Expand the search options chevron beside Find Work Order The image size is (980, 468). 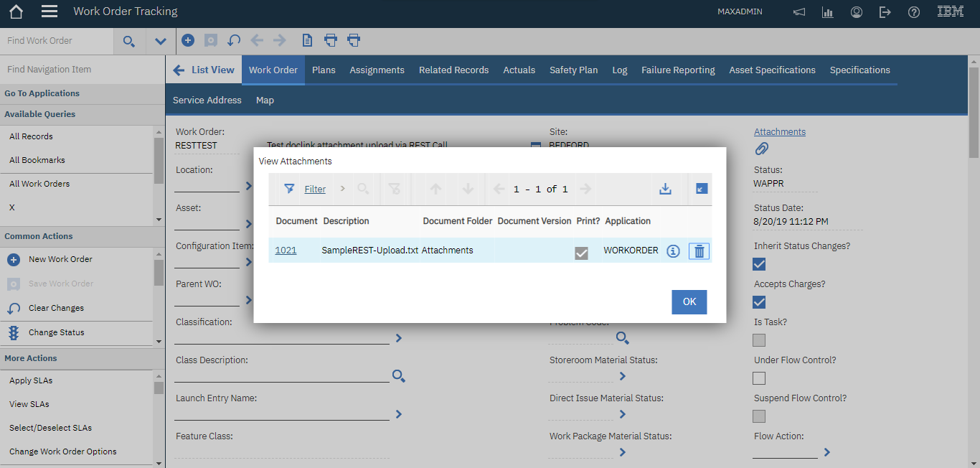pyautogui.click(x=161, y=41)
